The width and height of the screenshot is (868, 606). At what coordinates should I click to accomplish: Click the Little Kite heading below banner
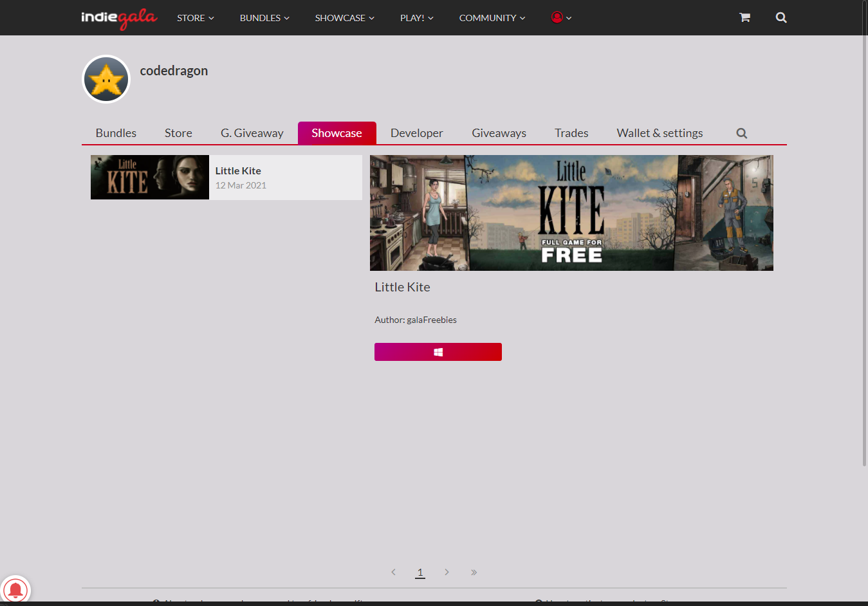pyautogui.click(x=402, y=287)
